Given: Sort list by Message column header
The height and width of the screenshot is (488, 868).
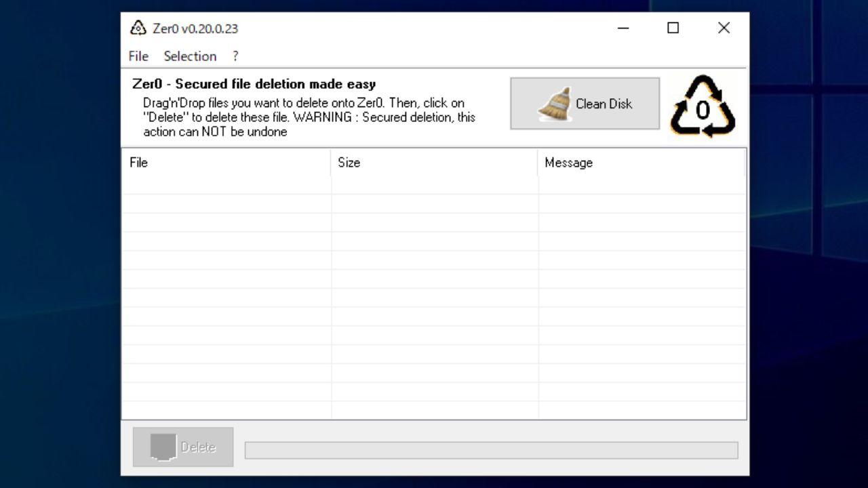Looking at the screenshot, I should [x=642, y=163].
